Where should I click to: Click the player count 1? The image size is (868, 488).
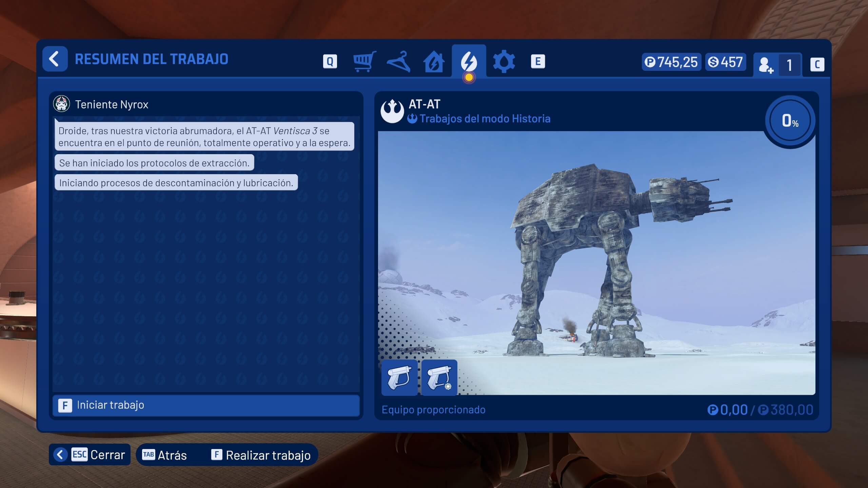click(789, 65)
